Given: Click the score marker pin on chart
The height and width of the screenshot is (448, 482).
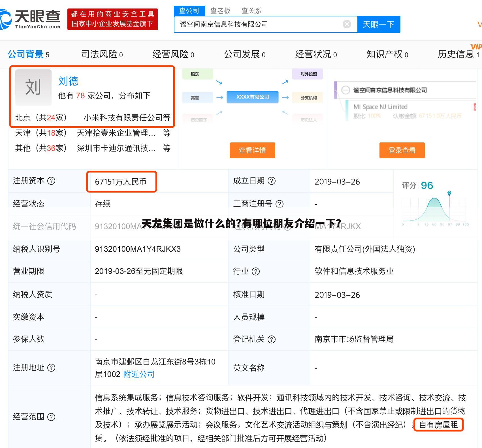Looking at the screenshot, I should [x=449, y=193].
